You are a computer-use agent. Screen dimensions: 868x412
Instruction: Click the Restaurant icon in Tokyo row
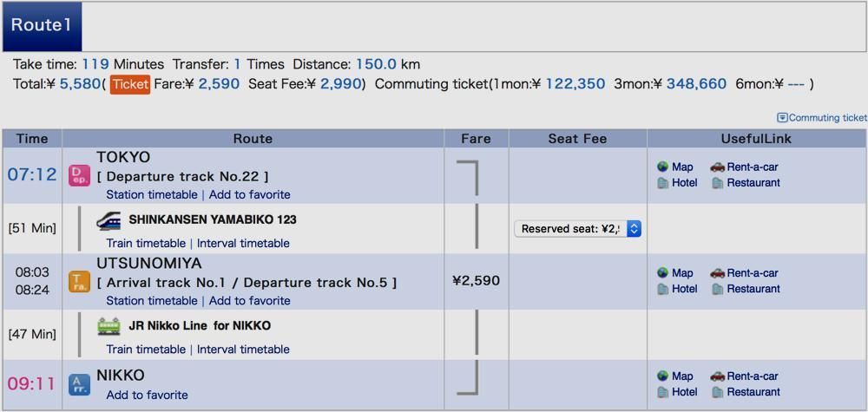718,183
